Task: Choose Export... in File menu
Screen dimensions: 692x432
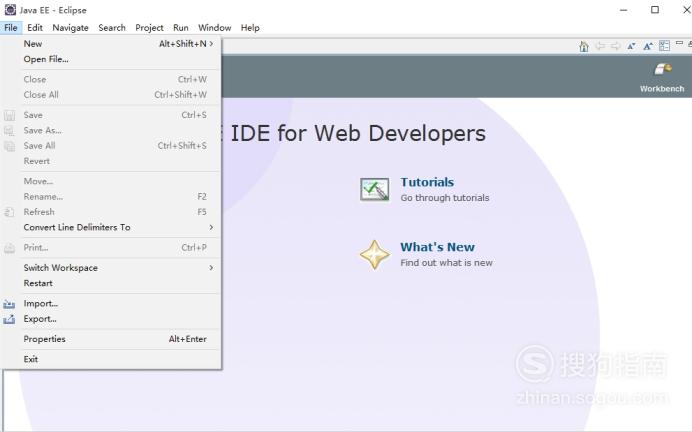Action: [111, 319]
